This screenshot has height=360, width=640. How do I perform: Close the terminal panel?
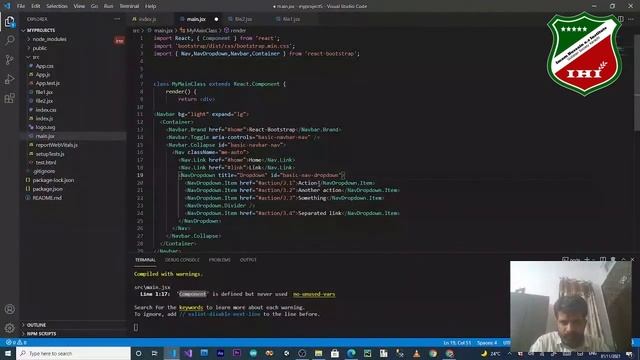pos(633,260)
